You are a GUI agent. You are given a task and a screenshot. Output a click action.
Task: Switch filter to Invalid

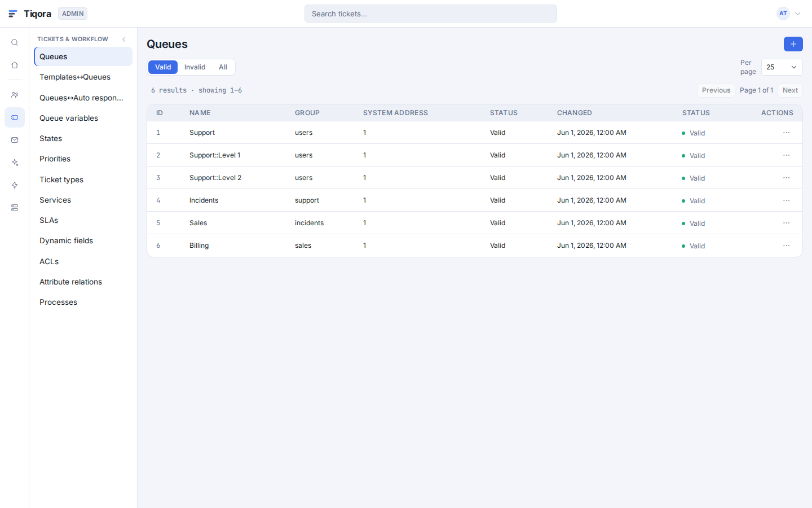click(195, 67)
